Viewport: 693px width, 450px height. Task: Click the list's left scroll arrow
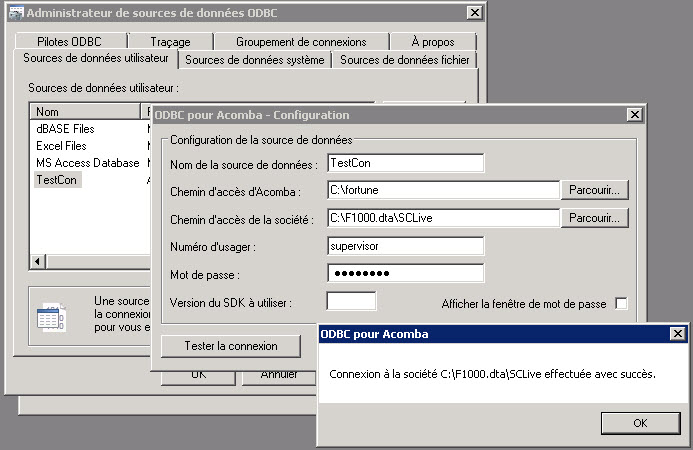(x=37, y=261)
